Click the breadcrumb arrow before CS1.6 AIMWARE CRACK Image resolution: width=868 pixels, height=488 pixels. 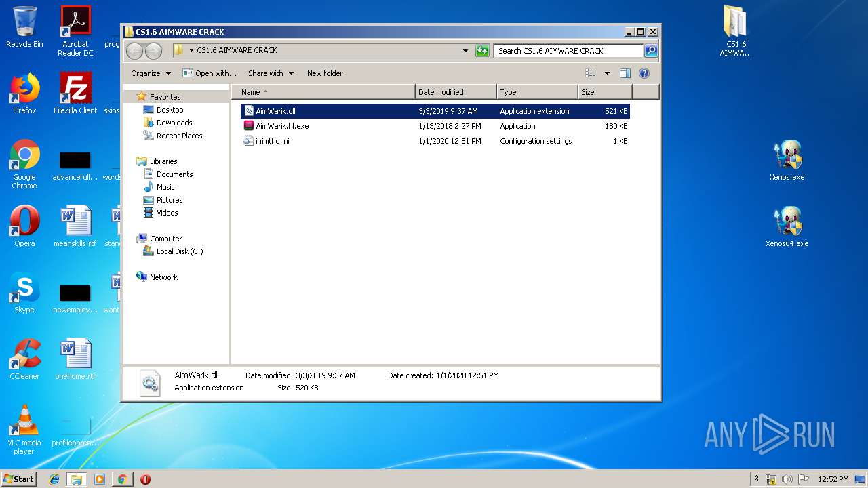(x=191, y=51)
